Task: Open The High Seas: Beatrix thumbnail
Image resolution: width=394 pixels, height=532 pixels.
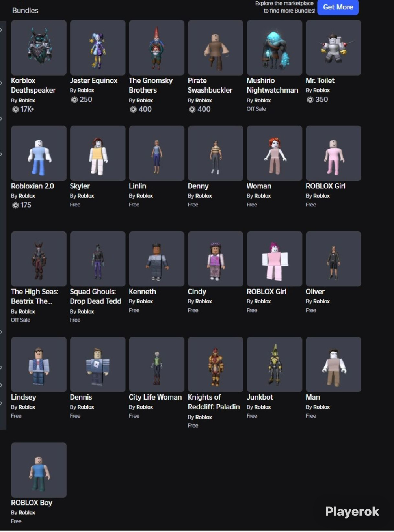Action: (39, 259)
